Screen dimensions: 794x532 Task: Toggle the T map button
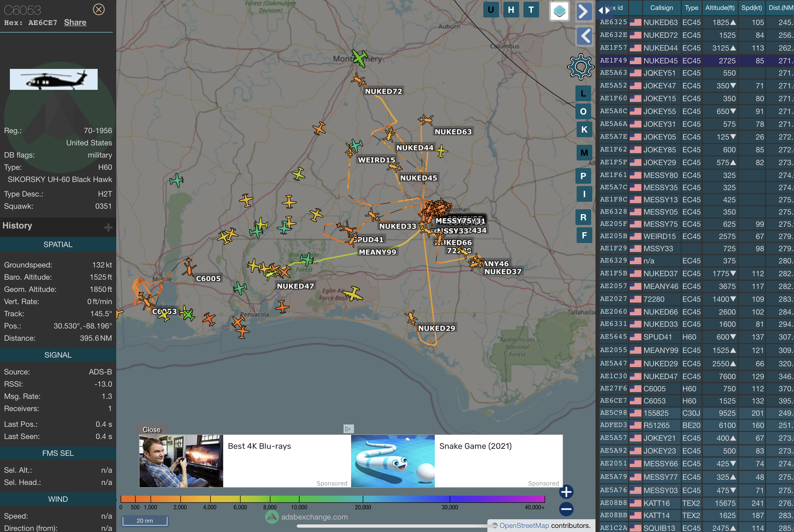[x=531, y=10]
